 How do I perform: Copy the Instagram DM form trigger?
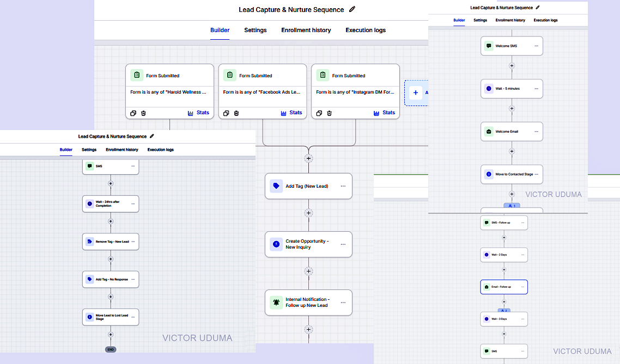[319, 113]
